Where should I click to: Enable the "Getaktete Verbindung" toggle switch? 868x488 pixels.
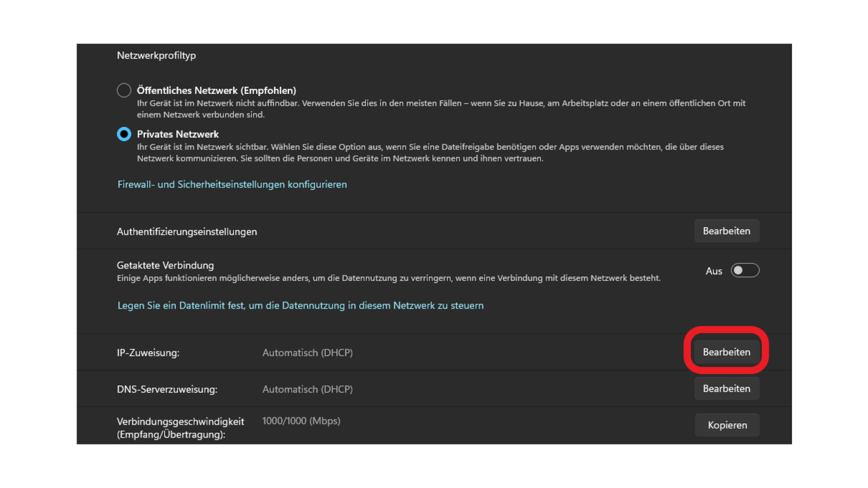[745, 271]
